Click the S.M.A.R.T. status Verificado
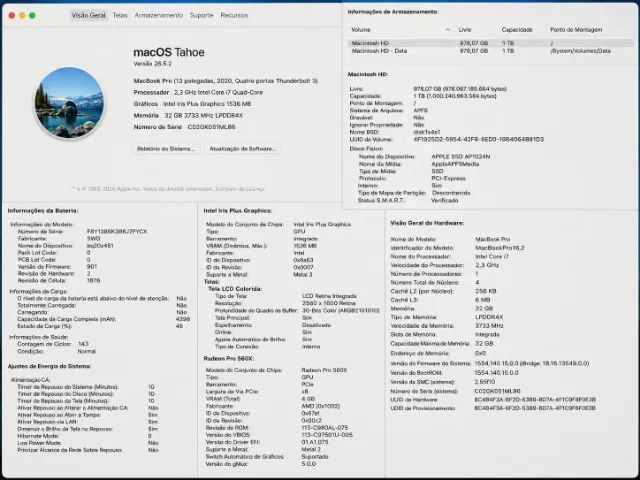This screenshot has height=480, width=640. click(444, 200)
